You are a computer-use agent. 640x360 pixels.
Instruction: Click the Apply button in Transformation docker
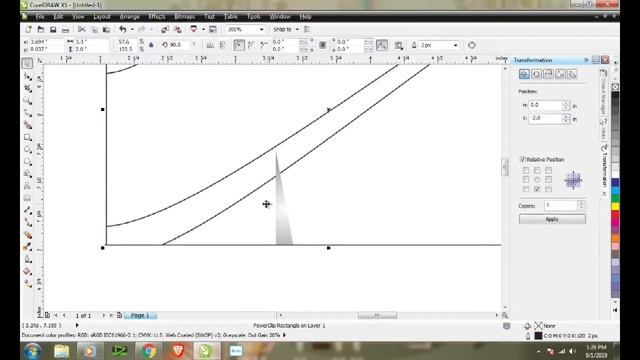[x=552, y=219]
